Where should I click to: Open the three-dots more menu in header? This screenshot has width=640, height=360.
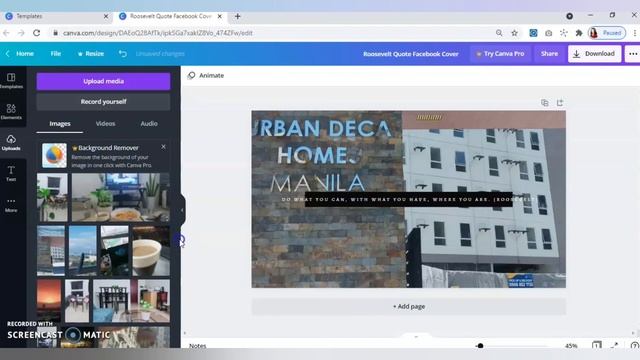[x=633, y=53]
